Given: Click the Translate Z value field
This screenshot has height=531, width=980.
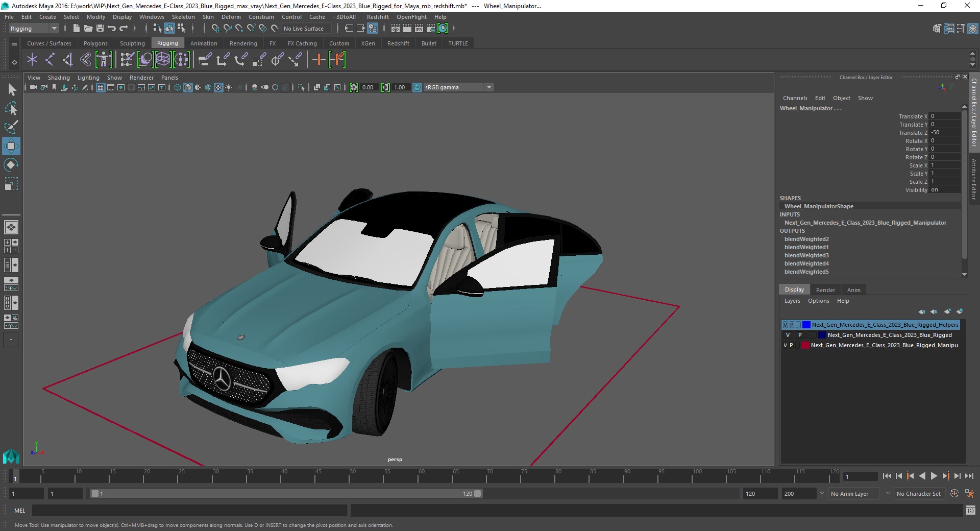Looking at the screenshot, I should coord(945,132).
